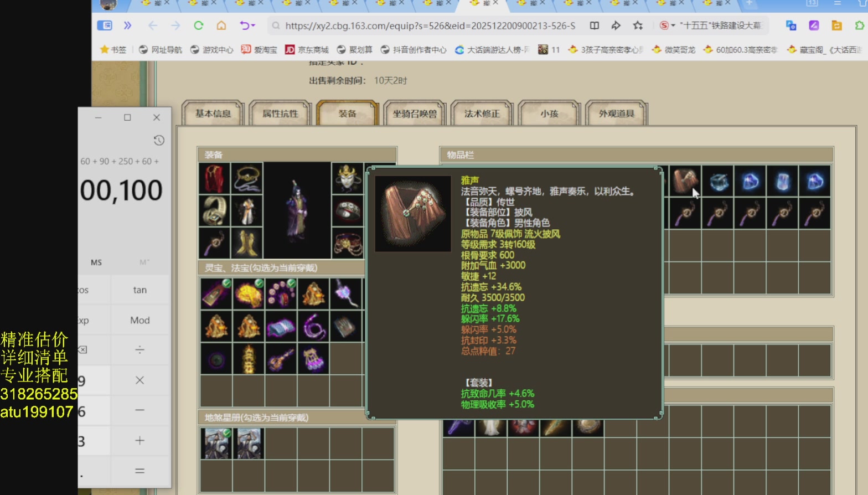
Task: Open the purple extension icon in browser toolbar
Action: tap(814, 25)
